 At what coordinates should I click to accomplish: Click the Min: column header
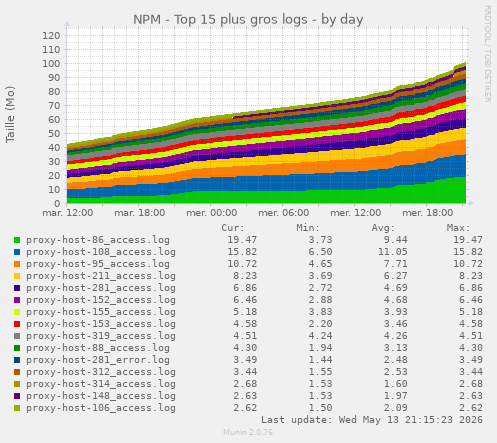pyautogui.click(x=308, y=228)
